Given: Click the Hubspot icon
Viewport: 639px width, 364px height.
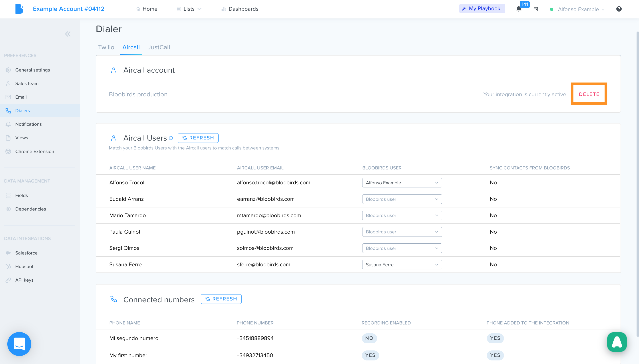Looking at the screenshot, I should [8, 267].
